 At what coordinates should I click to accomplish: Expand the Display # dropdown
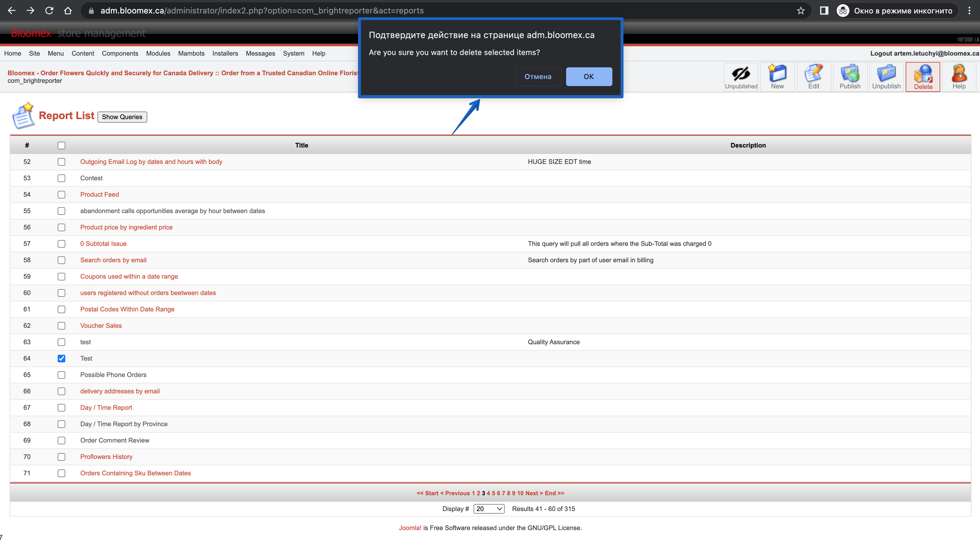click(489, 509)
